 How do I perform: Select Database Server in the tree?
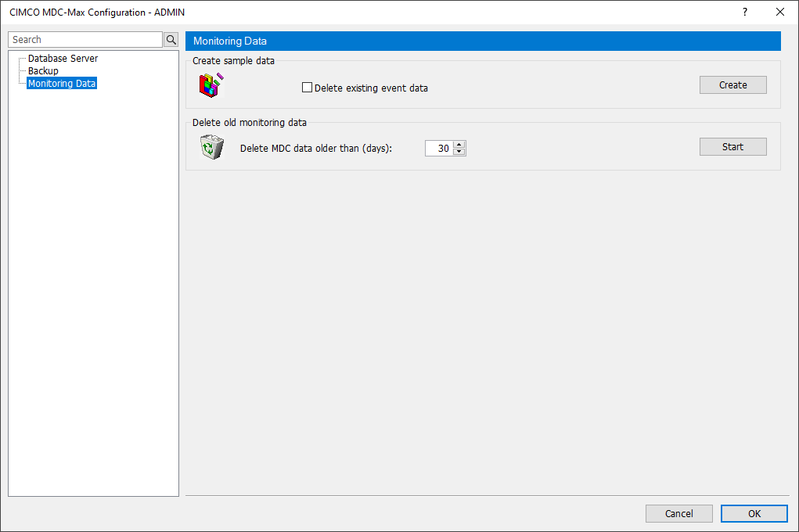coord(63,59)
